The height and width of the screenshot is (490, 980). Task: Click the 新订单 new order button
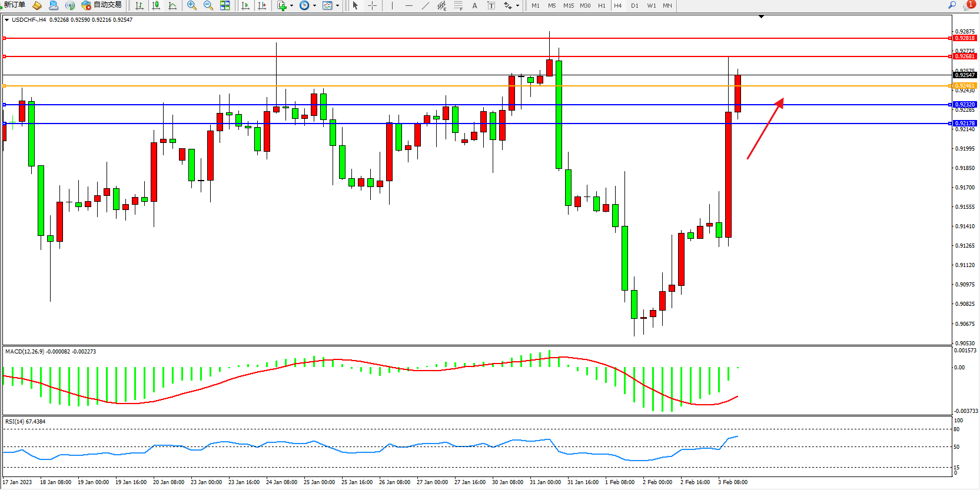[15, 5]
